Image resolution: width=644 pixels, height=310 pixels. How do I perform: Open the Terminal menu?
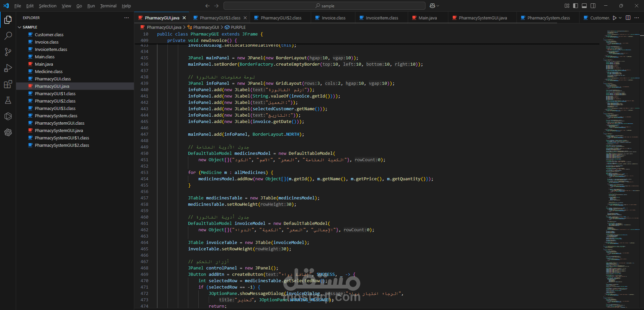coord(108,6)
